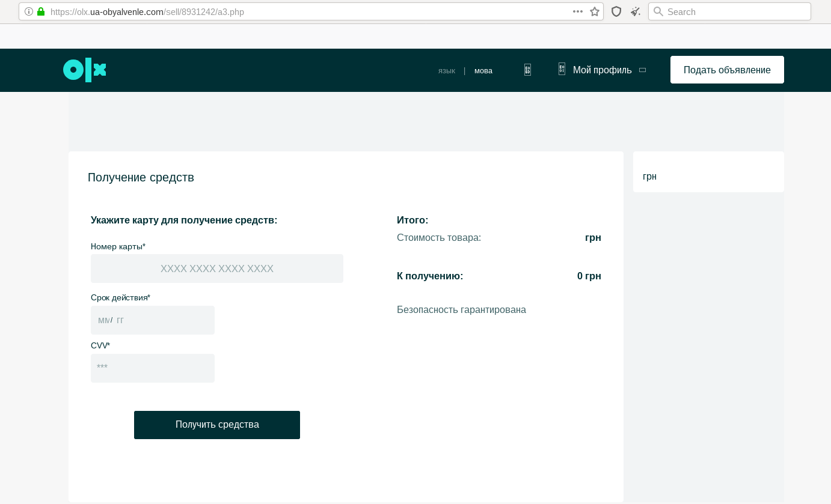Click the small arrow box beside Мой профиль
The image size is (831, 504).
642,70
